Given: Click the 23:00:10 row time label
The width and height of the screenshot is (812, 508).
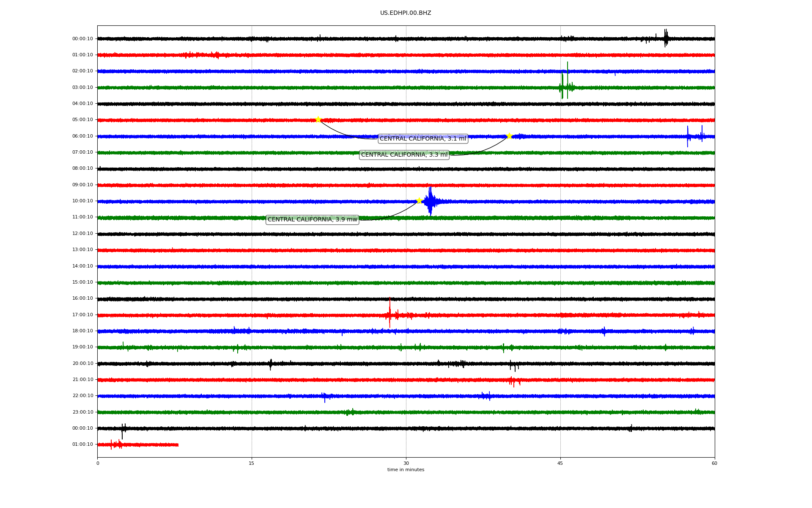Looking at the screenshot, I should click(82, 412).
